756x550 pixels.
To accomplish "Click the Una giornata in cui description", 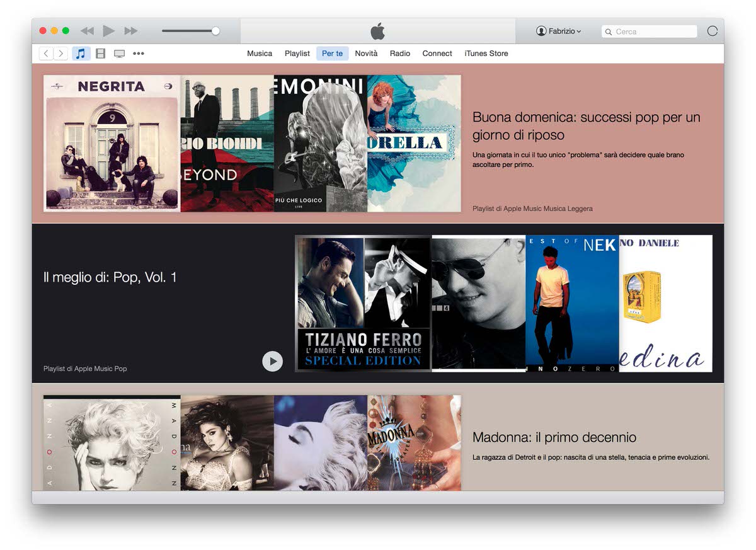I will click(x=578, y=159).
